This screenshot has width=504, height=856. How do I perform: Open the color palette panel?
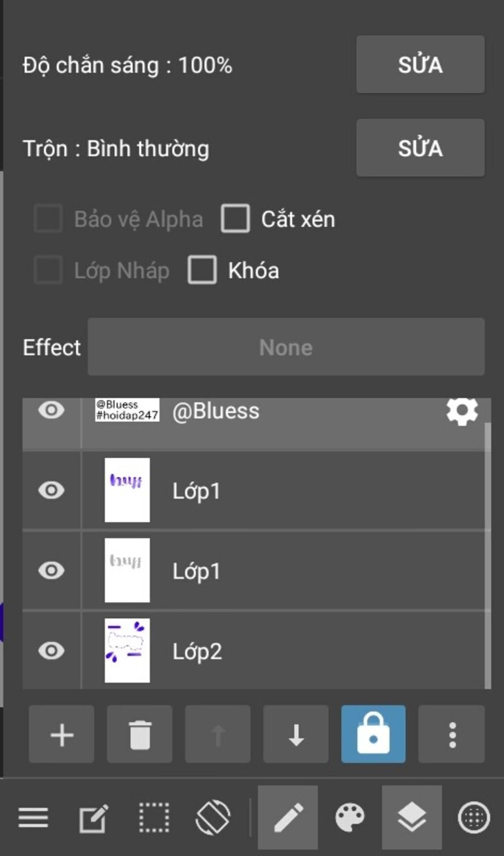349,818
